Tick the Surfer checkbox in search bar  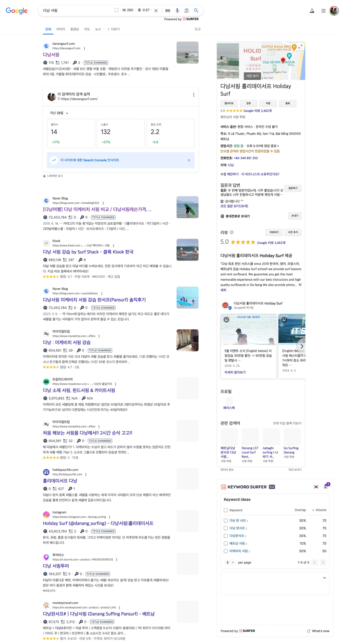click(x=116, y=10)
